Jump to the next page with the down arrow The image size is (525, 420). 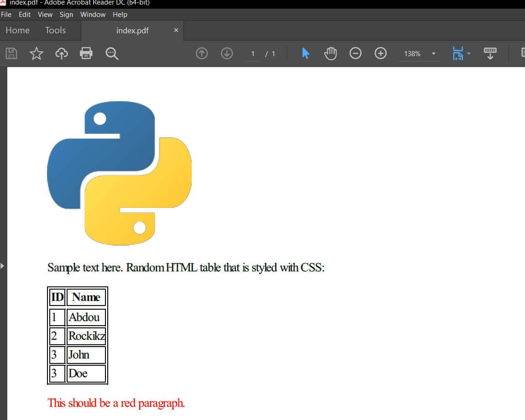[227, 53]
